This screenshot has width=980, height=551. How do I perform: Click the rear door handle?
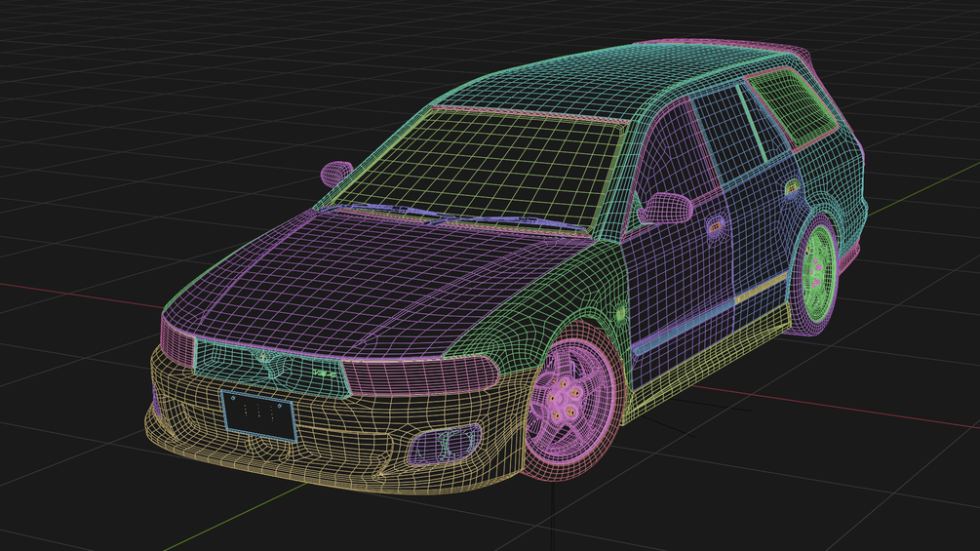coord(792,187)
